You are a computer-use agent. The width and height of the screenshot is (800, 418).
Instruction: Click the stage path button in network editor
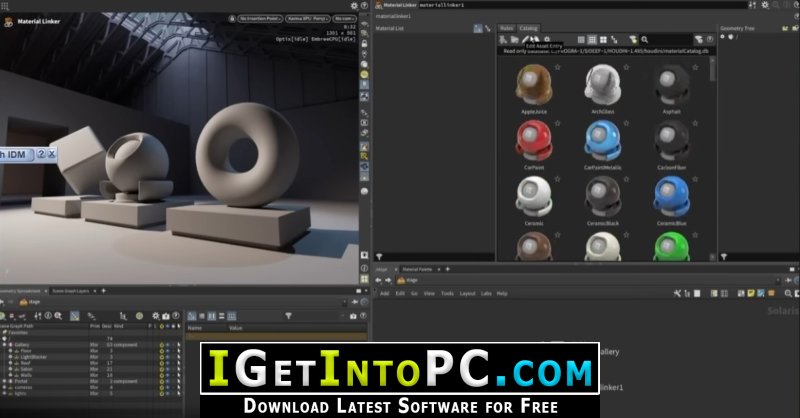(x=408, y=280)
